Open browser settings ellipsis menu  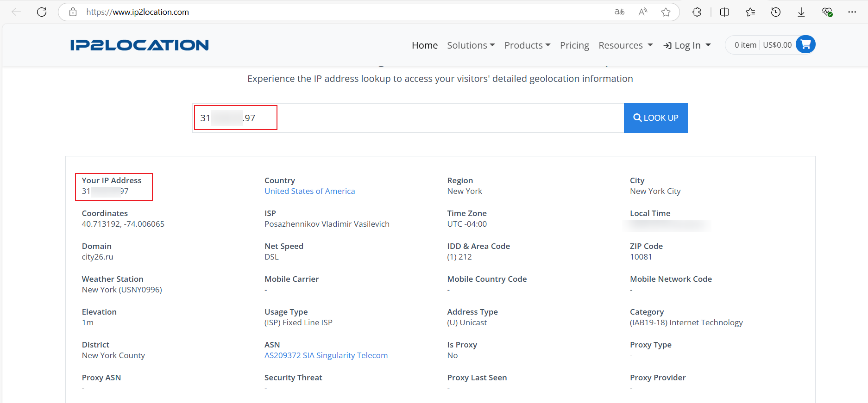coord(852,12)
